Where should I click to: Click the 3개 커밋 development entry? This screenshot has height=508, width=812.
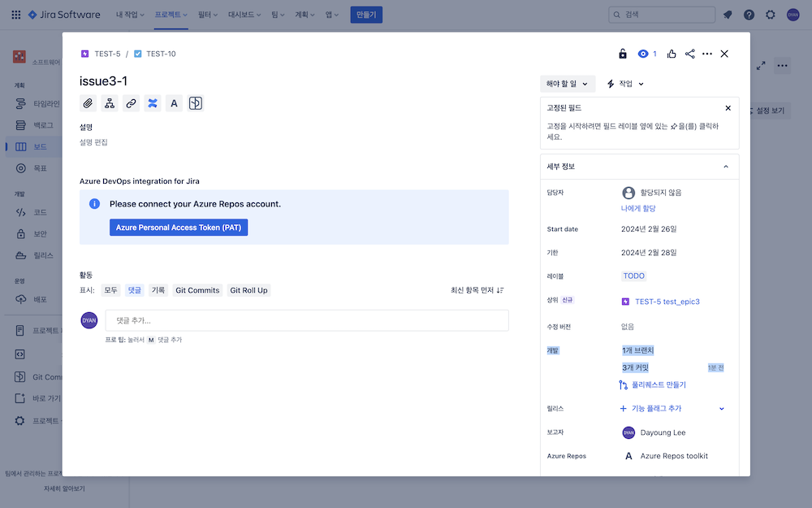(x=636, y=367)
